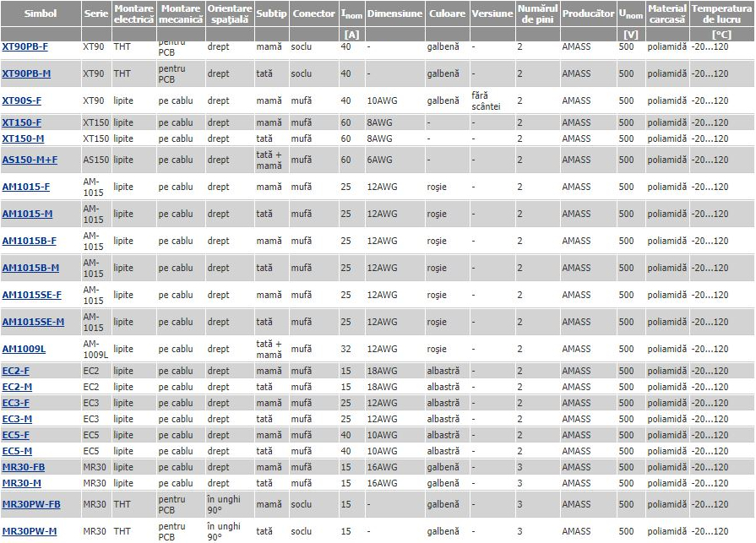
Task: Click the Serie column header
Action: (96, 14)
